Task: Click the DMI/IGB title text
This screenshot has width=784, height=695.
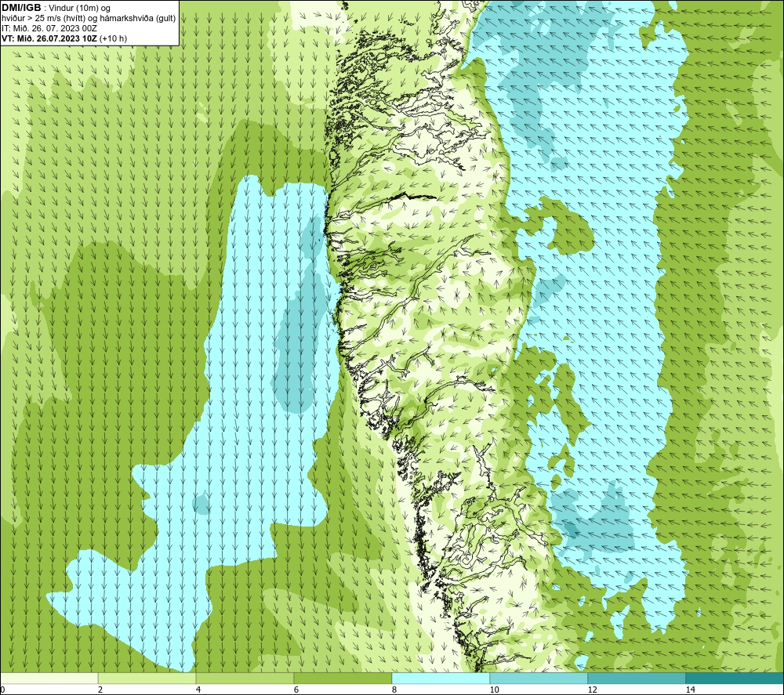Action: [21, 8]
